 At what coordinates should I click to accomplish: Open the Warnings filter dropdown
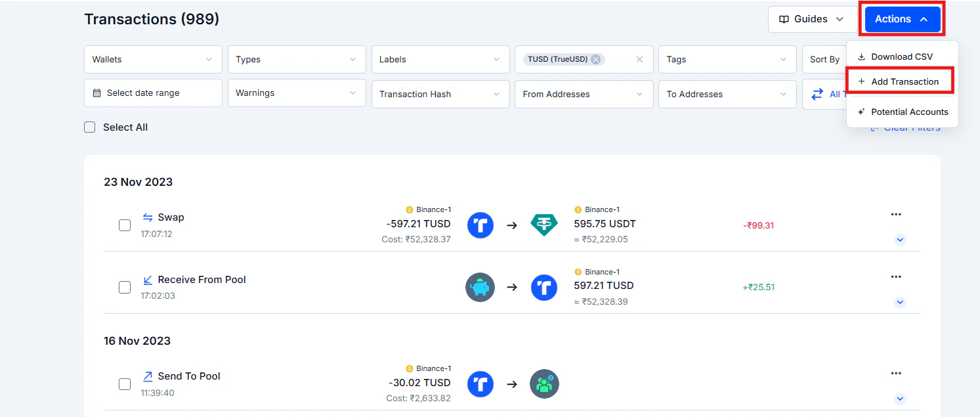click(297, 93)
